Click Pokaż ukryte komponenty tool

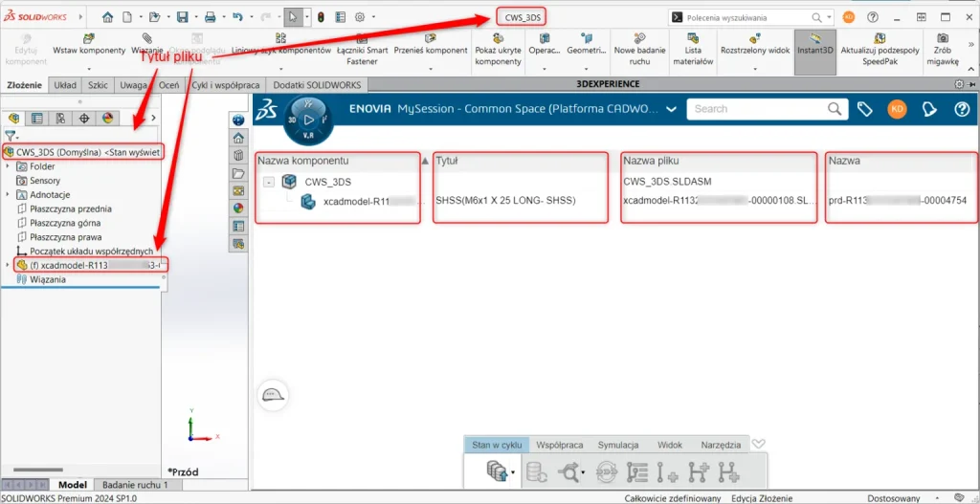498,50
